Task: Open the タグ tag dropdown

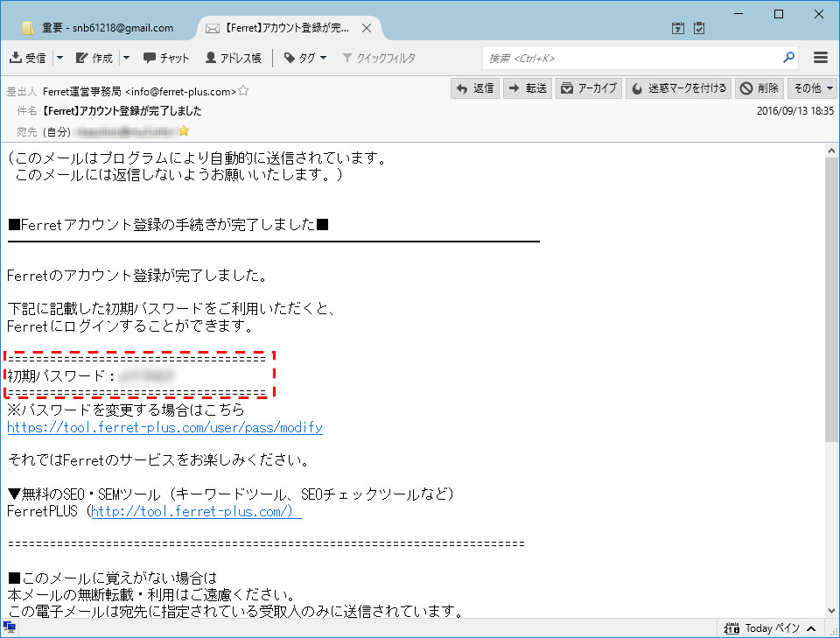Action: tap(304, 58)
